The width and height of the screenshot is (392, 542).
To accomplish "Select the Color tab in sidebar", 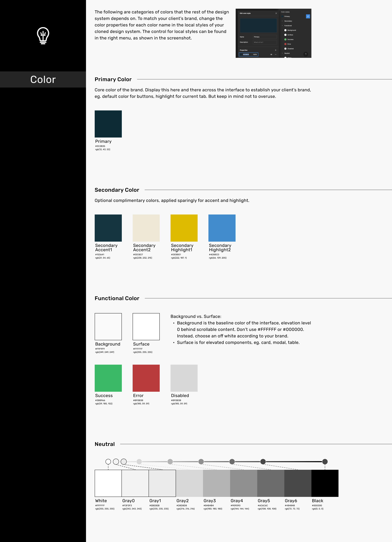I will (43, 80).
